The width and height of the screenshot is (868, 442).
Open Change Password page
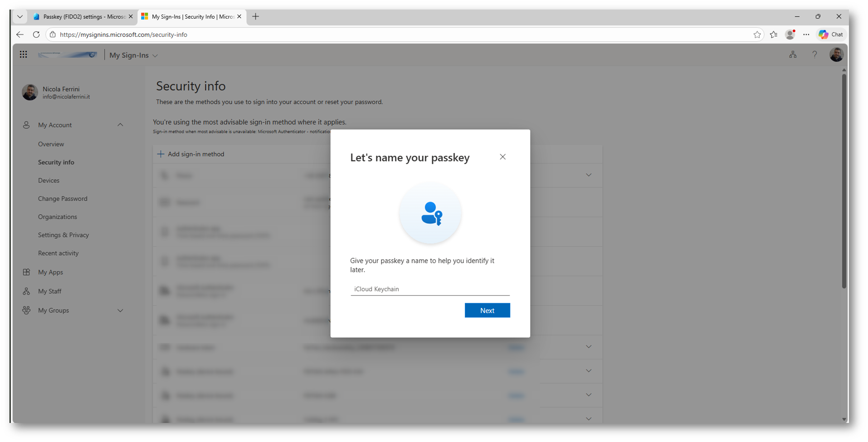(63, 199)
